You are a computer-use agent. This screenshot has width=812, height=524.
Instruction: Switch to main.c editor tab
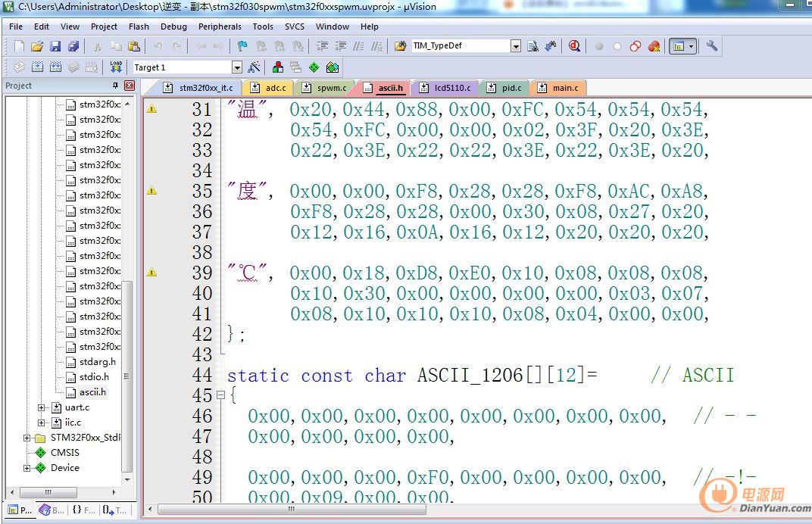click(x=559, y=88)
